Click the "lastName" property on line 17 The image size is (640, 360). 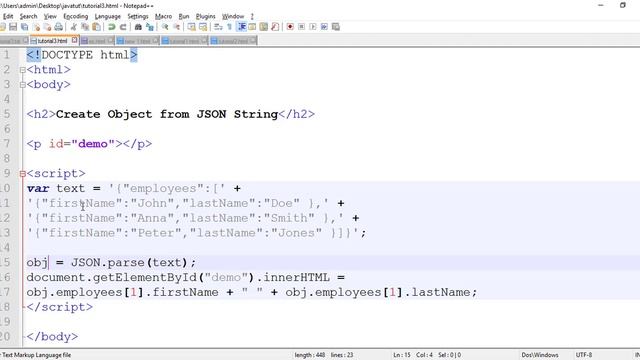point(440,292)
